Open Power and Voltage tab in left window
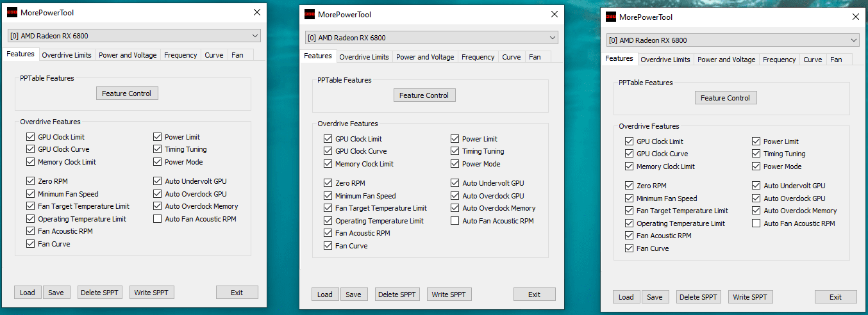The width and height of the screenshot is (868, 315). [128, 55]
